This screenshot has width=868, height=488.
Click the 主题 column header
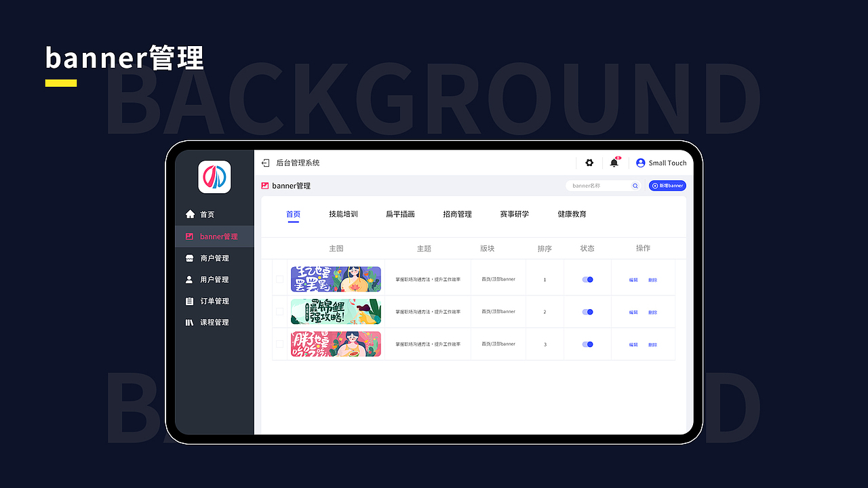click(x=424, y=249)
